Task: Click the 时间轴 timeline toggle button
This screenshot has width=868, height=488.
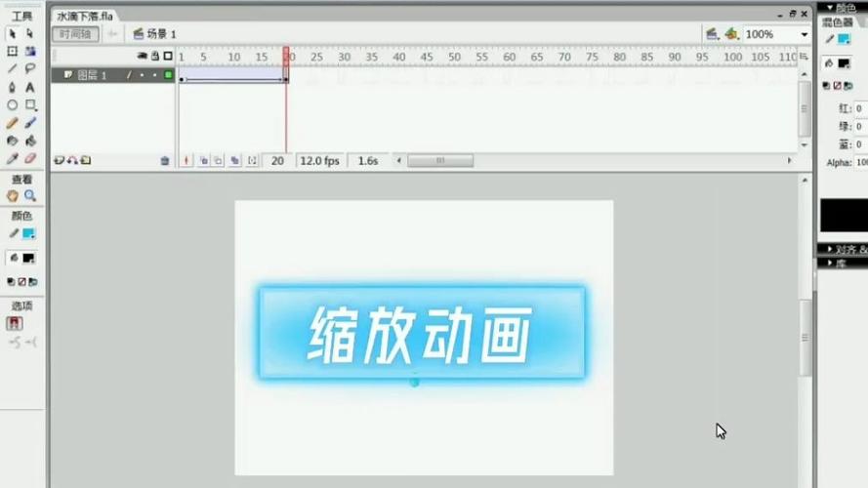Action: 76,34
